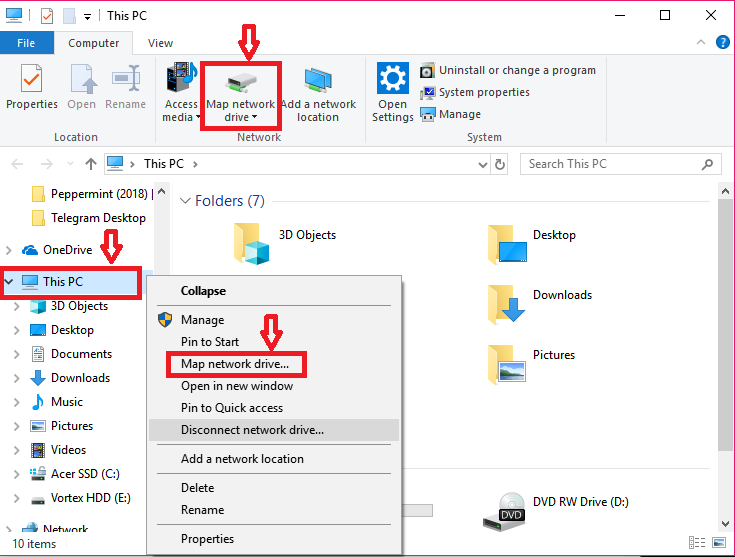Image resolution: width=735 pixels, height=557 pixels.
Task: Switch to the View ribbon tab
Action: click(x=160, y=43)
